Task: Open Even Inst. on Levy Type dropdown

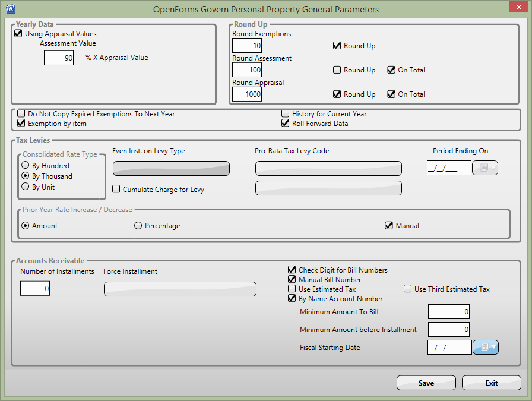Action: coord(171,169)
